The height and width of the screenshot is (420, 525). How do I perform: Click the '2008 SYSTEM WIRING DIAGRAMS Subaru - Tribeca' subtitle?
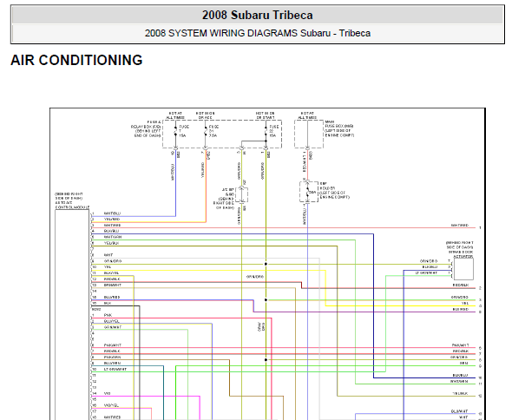(x=257, y=33)
